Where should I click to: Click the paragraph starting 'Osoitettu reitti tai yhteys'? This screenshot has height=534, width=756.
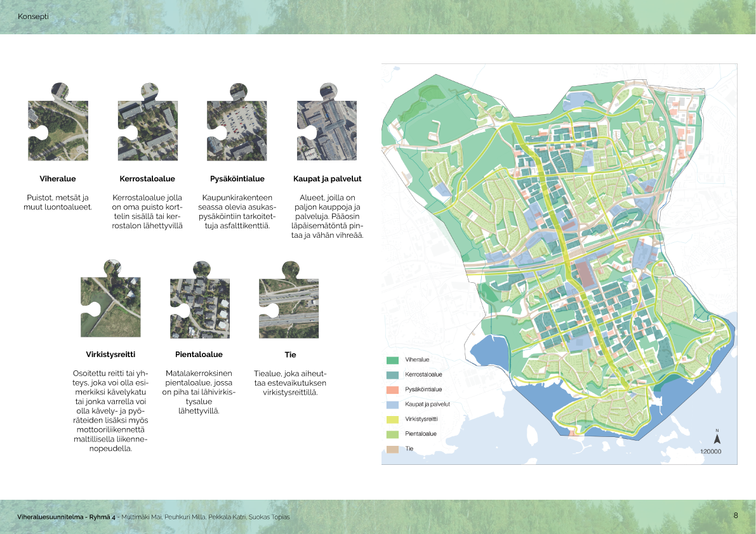coord(110,411)
